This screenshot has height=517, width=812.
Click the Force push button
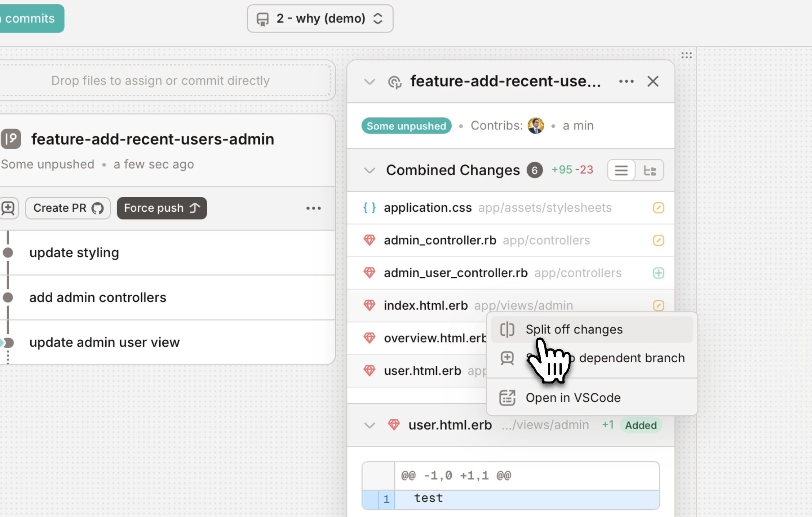[x=162, y=208]
